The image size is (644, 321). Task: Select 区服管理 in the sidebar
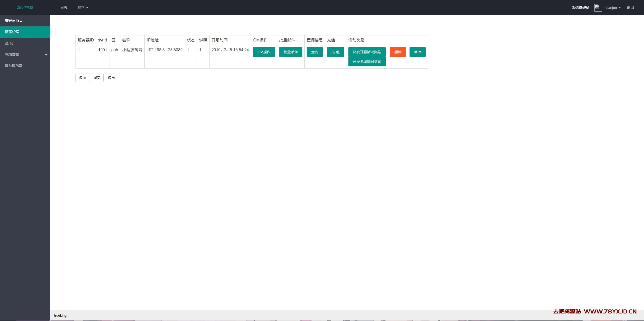tap(25, 32)
